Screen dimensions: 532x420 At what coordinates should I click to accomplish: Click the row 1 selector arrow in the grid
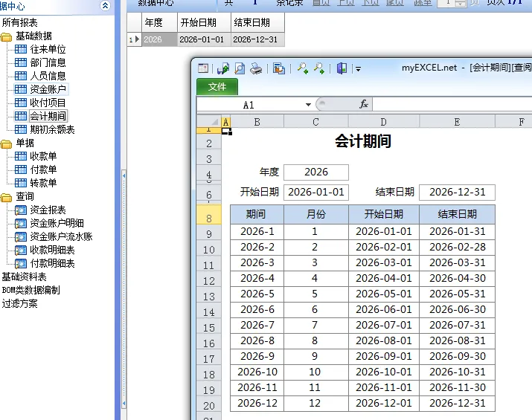tap(135, 39)
